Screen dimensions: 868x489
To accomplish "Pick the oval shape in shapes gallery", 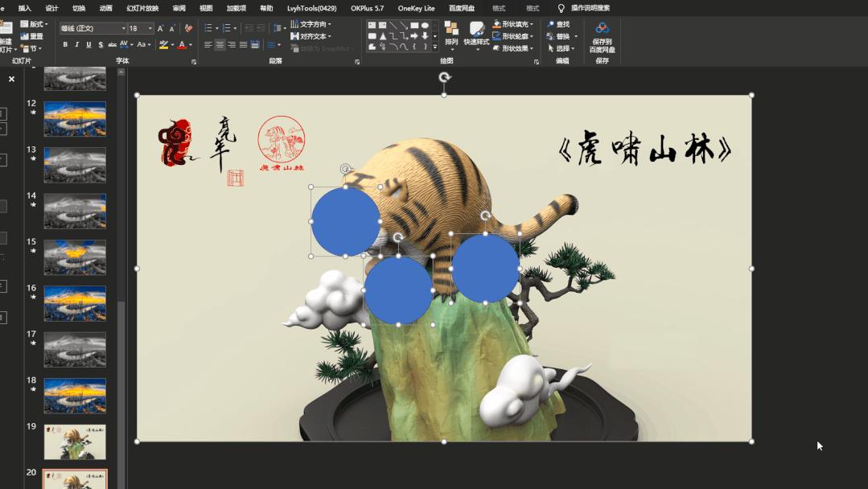I will [425, 26].
